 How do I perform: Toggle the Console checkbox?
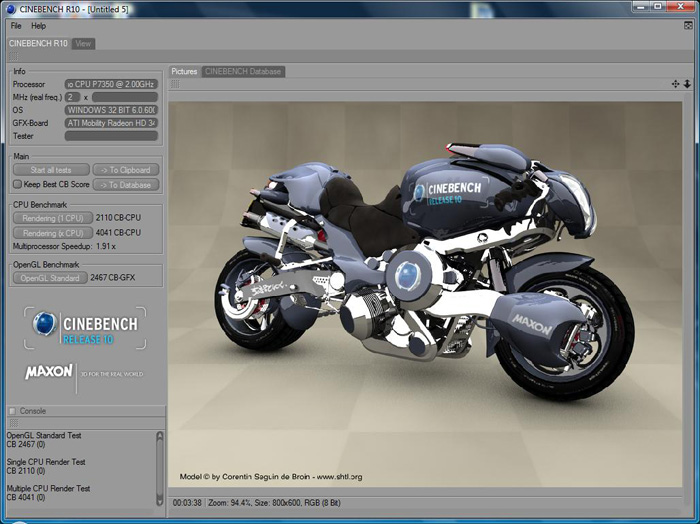[12, 411]
